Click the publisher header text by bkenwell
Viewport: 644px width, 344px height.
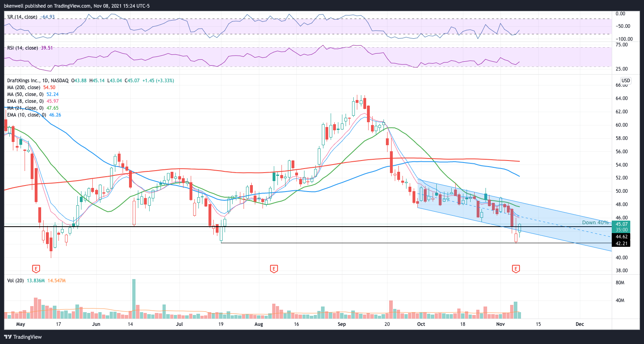pyautogui.click(x=77, y=6)
